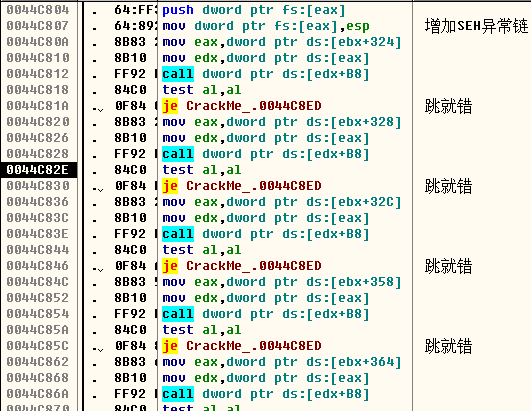Click address 0044C826
The height and width of the screenshot is (411, 531).
point(38,138)
